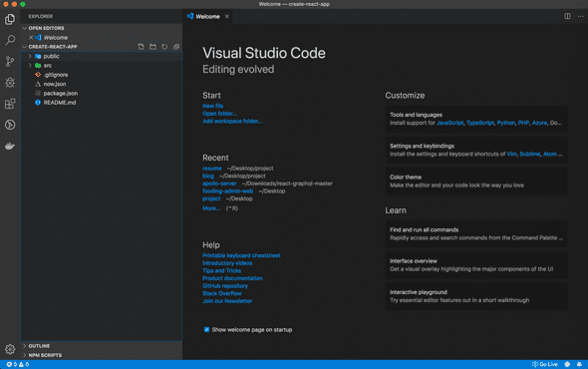Open the Docker view in activity bar
This screenshot has width=588, height=369.
10,146
